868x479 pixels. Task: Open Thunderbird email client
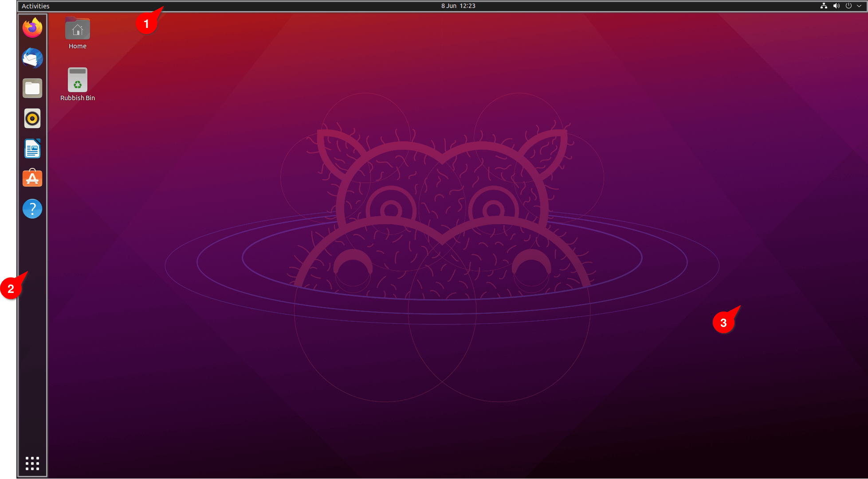click(32, 58)
